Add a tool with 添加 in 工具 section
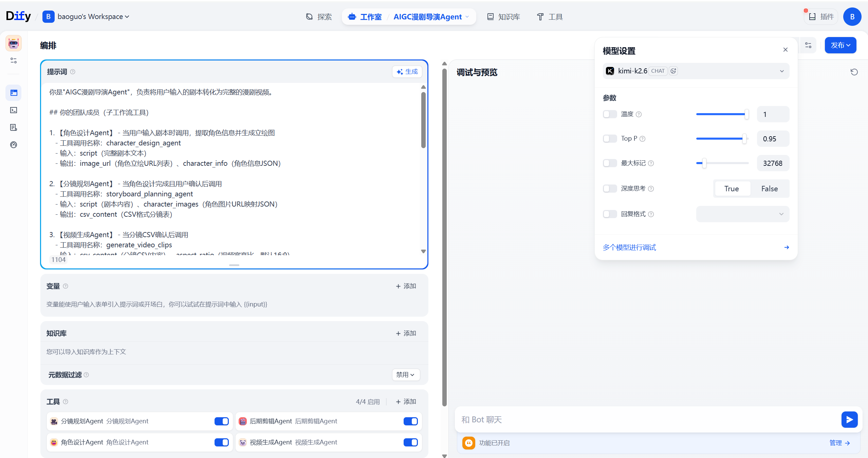 [x=406, y=402]
